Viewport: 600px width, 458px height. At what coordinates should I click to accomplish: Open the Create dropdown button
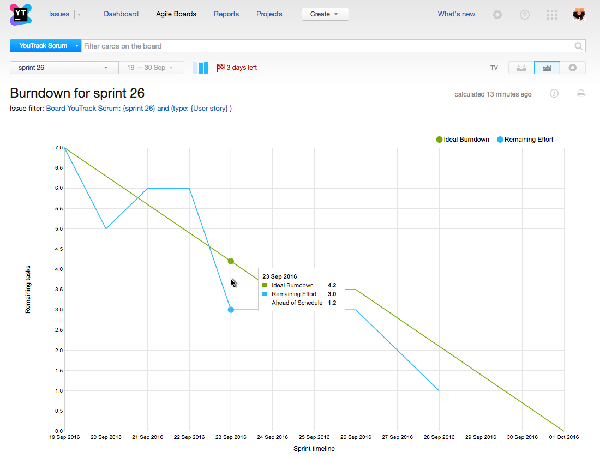pyautogui.click(x=325, y=15)
